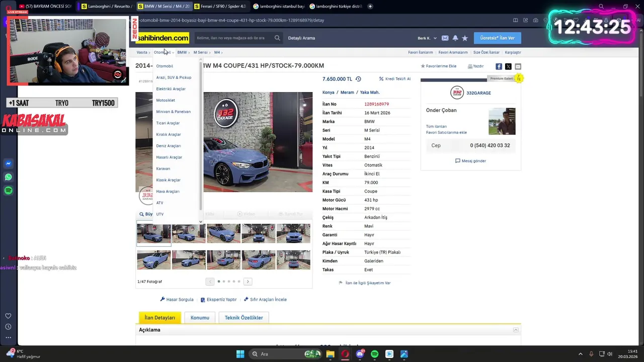
Task: Select Motosiklet from category dropdown
Action: pos(166,100)
